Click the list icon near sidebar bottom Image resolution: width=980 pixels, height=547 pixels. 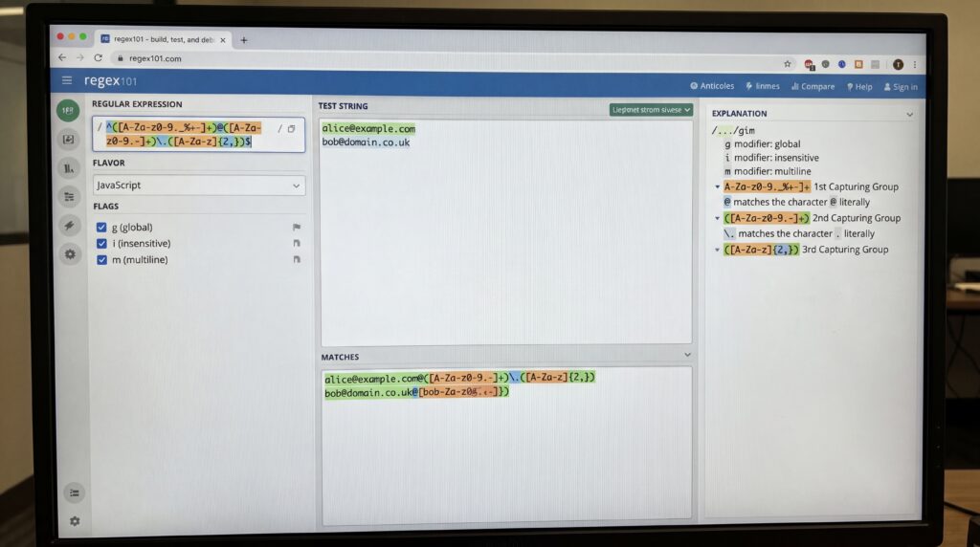click(75, 493)
